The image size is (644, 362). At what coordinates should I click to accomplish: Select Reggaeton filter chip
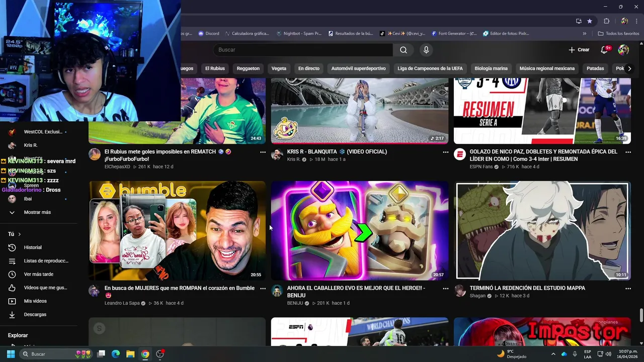248,68
